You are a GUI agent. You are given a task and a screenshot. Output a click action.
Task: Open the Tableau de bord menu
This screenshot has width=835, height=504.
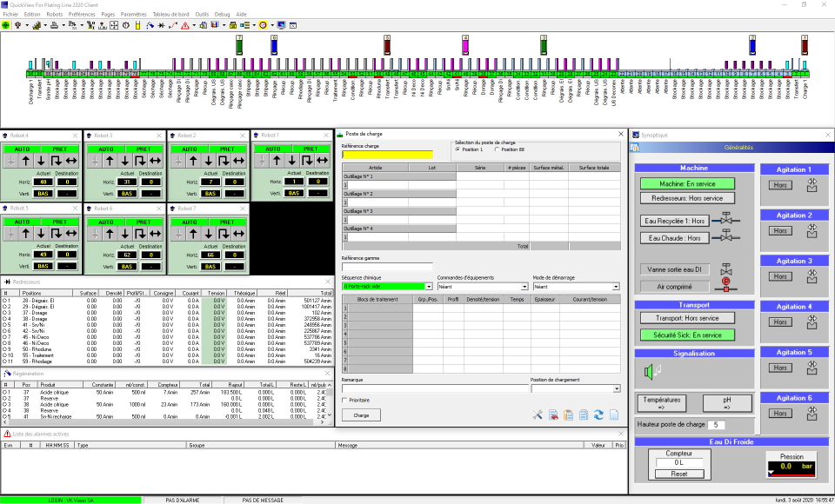(170, 15)
